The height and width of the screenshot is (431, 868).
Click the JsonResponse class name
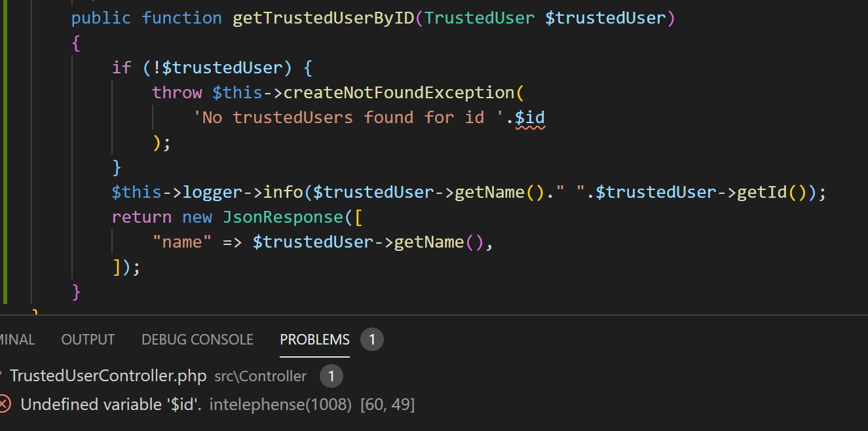point(283,217)
